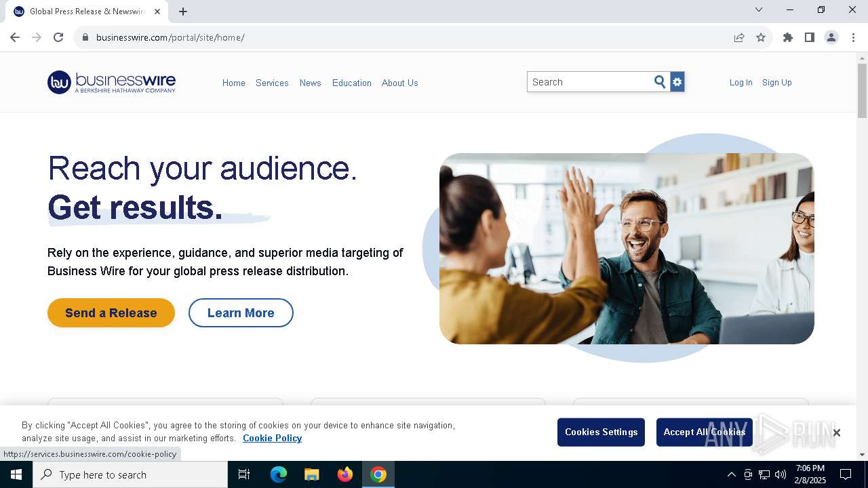Screen dimensions: 868x488
Task: Open the Cookie Policy link
Action: 272,439
